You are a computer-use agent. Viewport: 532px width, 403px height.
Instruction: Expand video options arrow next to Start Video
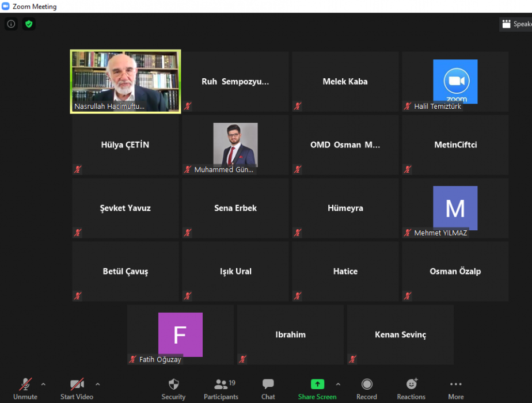[98, 385]
